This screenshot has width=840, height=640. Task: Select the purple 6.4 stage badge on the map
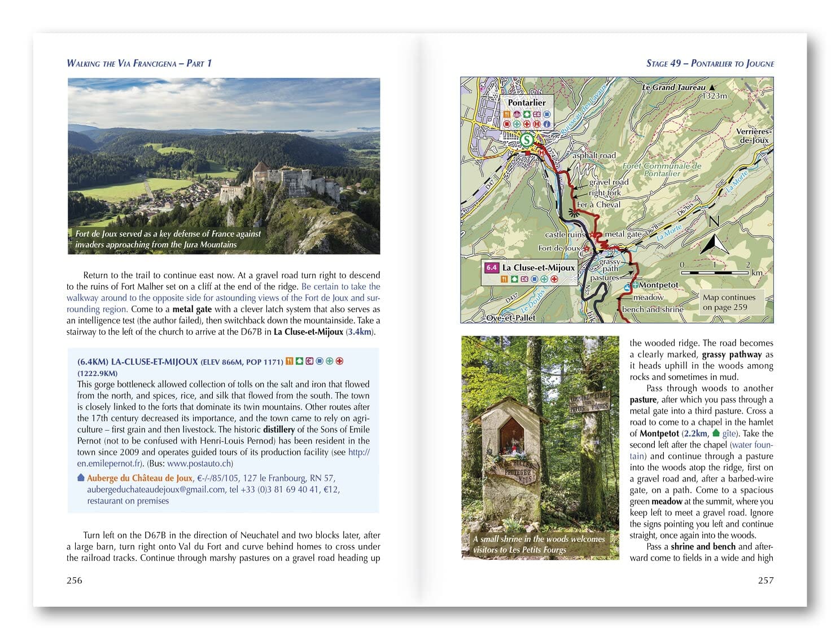click(492, 267)
